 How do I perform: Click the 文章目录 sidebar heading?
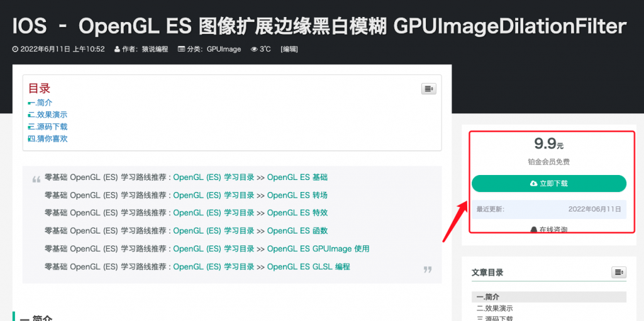pyautogui.click(x=487, y=272)
